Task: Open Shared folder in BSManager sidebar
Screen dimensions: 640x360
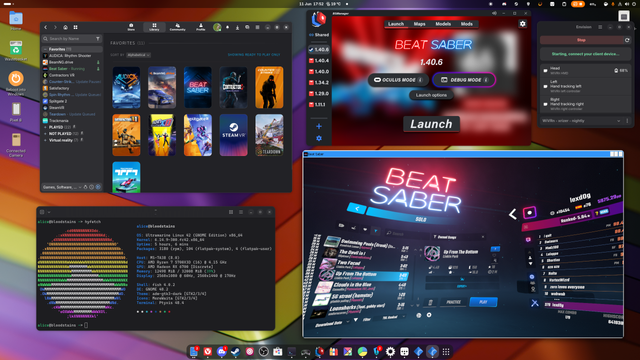Action: [319, 35]
